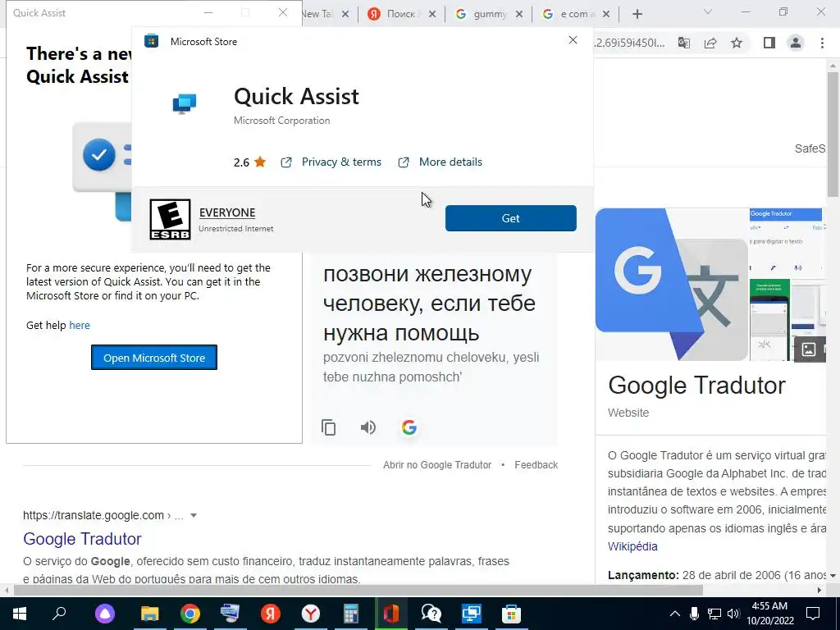The height and width of the screenshot is (630, 840).
Task: Listen to translation via speaker icon
Action: tap(368, 427)
